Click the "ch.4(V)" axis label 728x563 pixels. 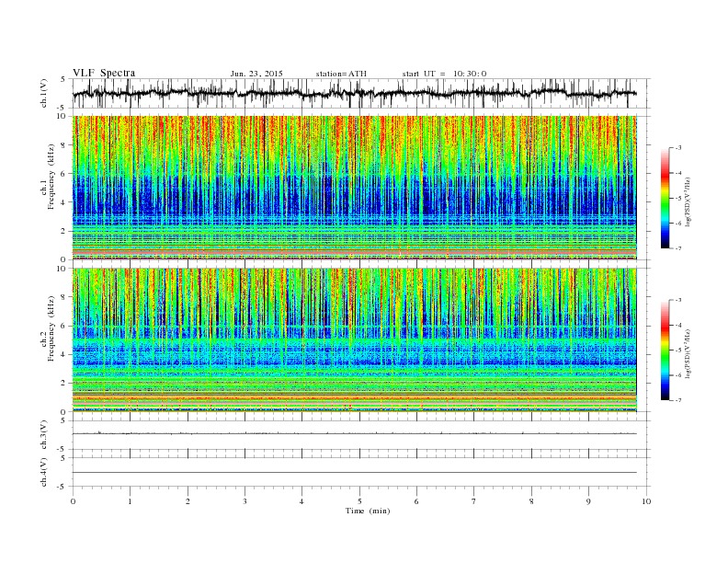point(44,472)
